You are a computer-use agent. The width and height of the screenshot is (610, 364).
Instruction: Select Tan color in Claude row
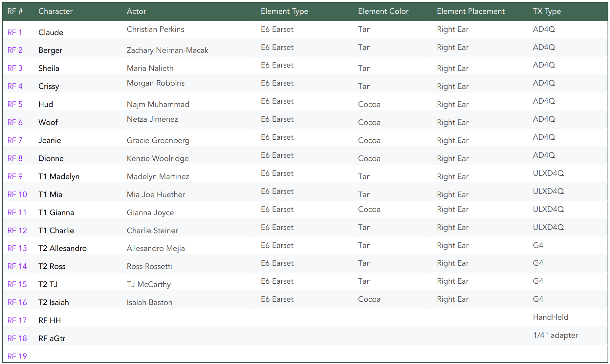(364, 29)
